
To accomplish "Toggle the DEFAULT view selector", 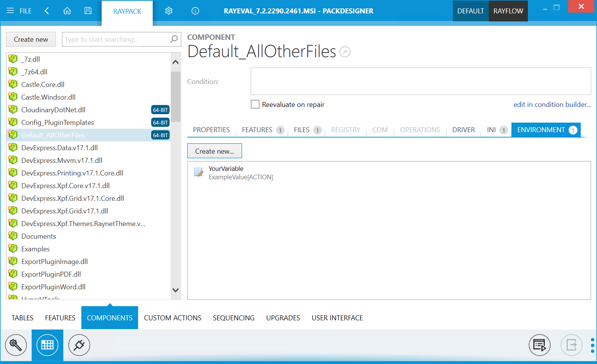I will [470, 11].
